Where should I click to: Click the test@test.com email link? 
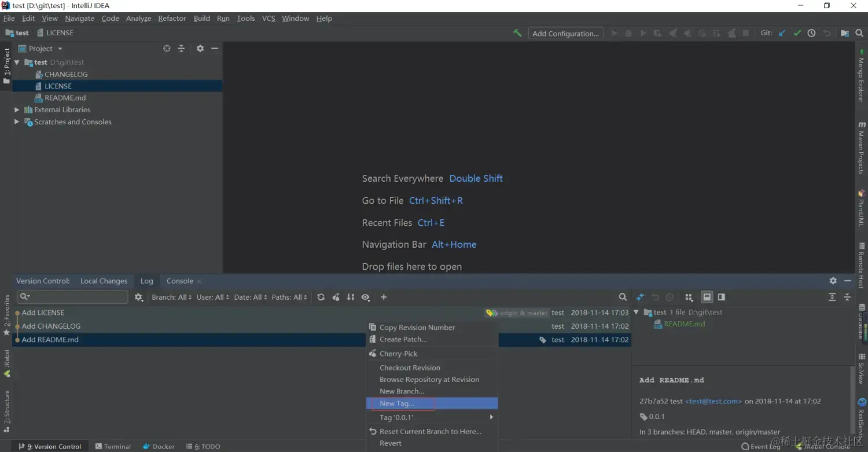[713, 401]
